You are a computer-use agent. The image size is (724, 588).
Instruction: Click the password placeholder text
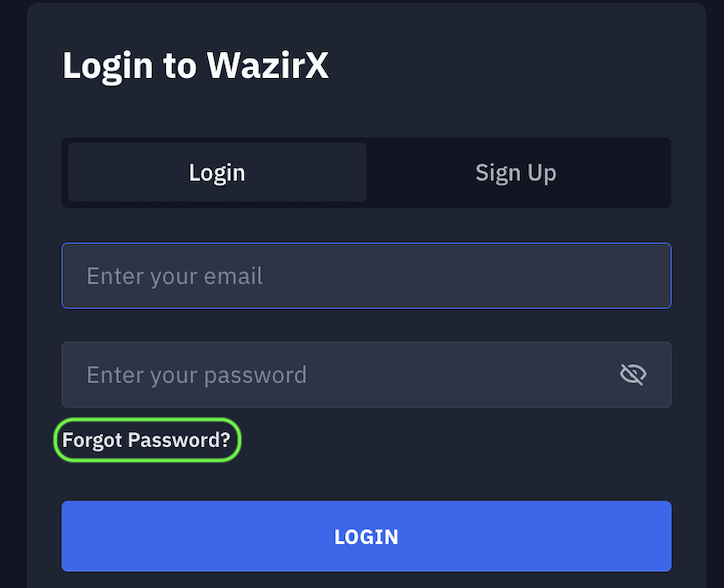[x=196, y=375]
